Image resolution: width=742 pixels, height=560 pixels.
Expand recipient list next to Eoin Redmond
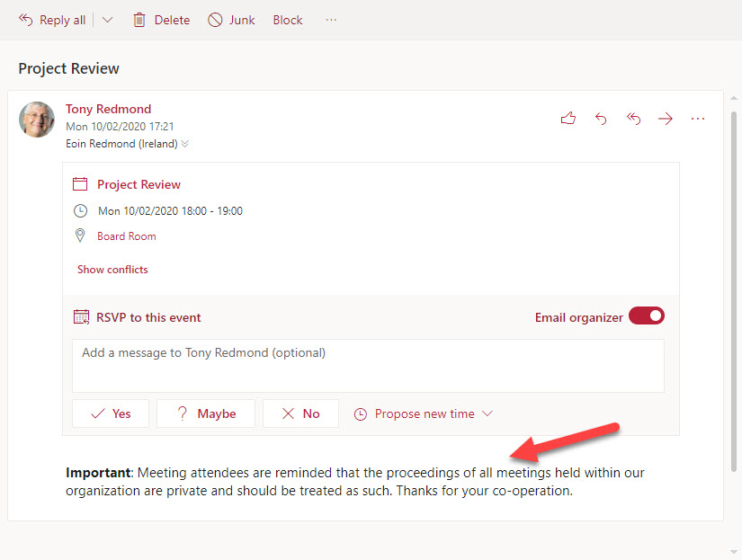pos(185,144)
